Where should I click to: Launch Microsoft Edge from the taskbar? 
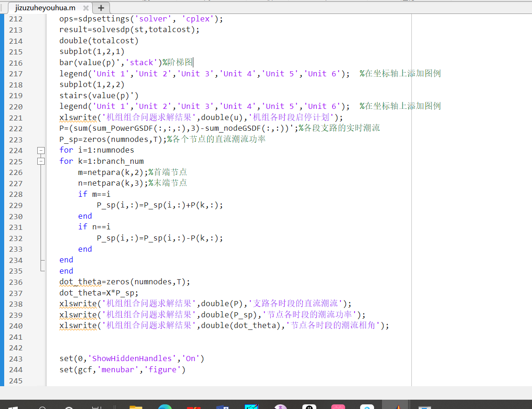coord(164,406)
